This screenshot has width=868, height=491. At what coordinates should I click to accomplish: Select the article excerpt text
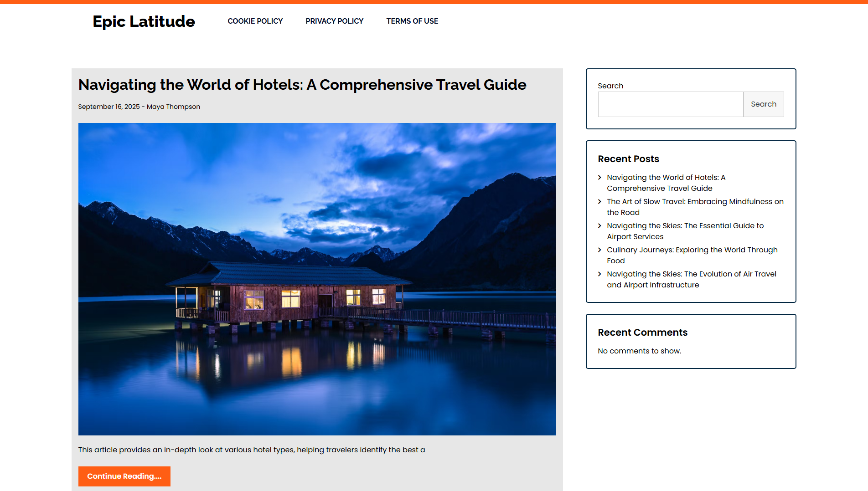click(252, 450)
